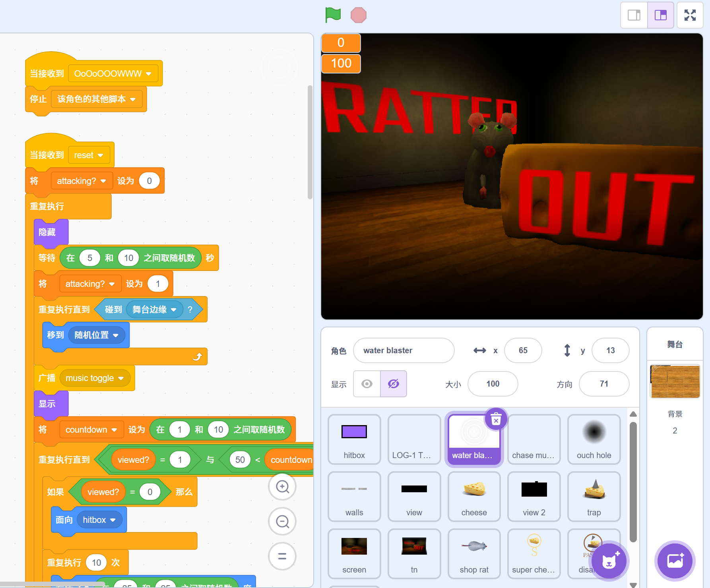Reset workspace zoom with equals button
Image resolution: width=710 pixels, height=588 pixels.
(282, 556)
